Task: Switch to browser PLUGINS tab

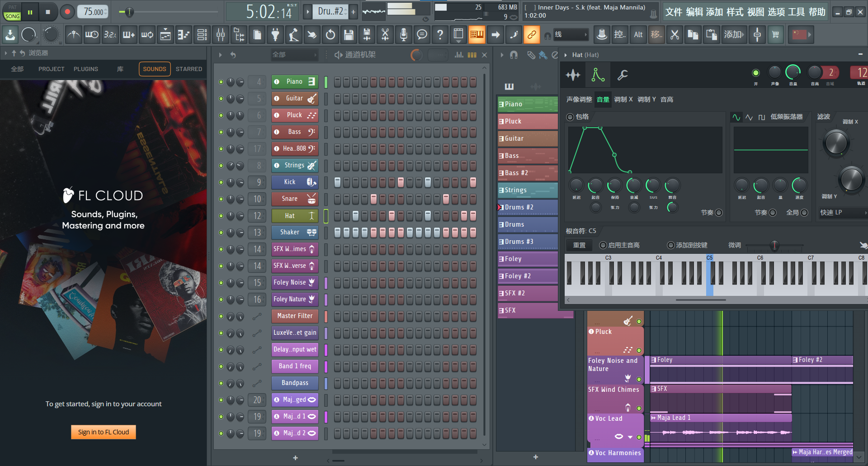Action: [x=86, y=69]
